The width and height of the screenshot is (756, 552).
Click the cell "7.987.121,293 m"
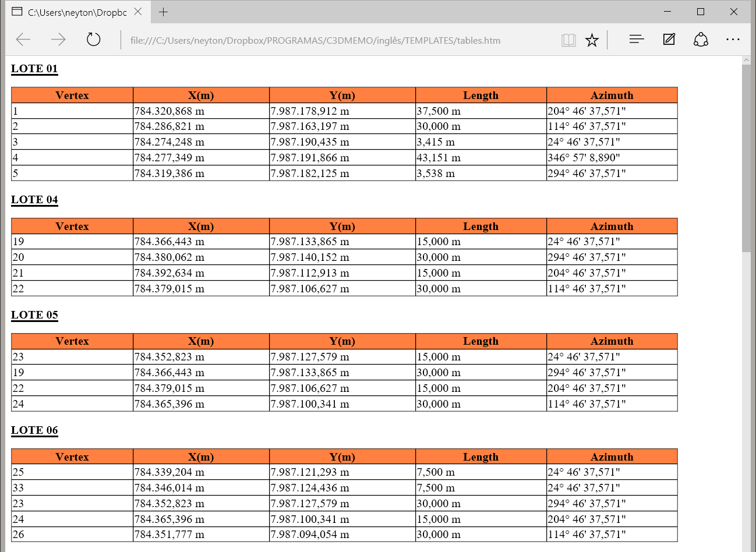click(x=342, y=472)
